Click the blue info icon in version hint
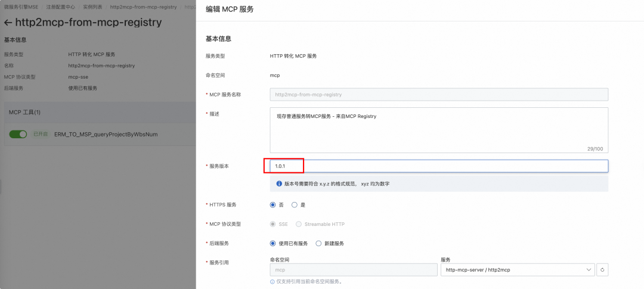Image resolution: width=644 pixels, height=289 pixels. pos(278,184)
